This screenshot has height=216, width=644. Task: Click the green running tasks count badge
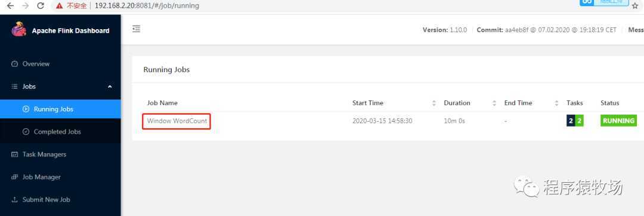point(579,121)
